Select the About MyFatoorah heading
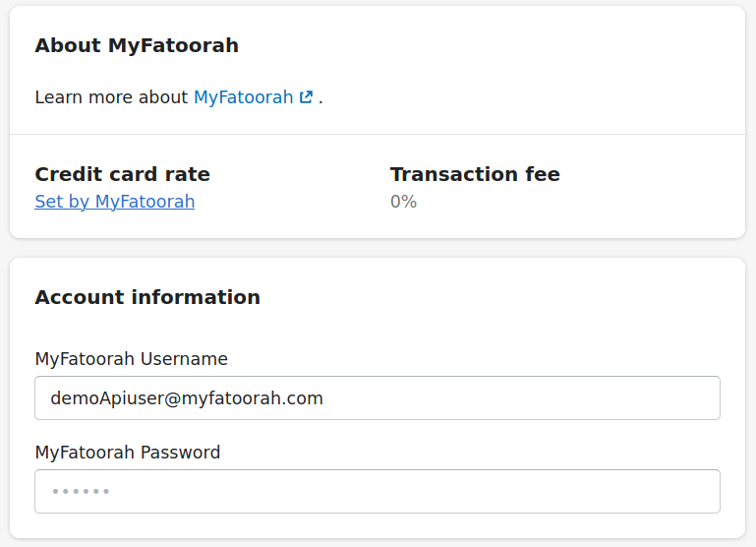756x547 pixels. click(x=137, y=46)
